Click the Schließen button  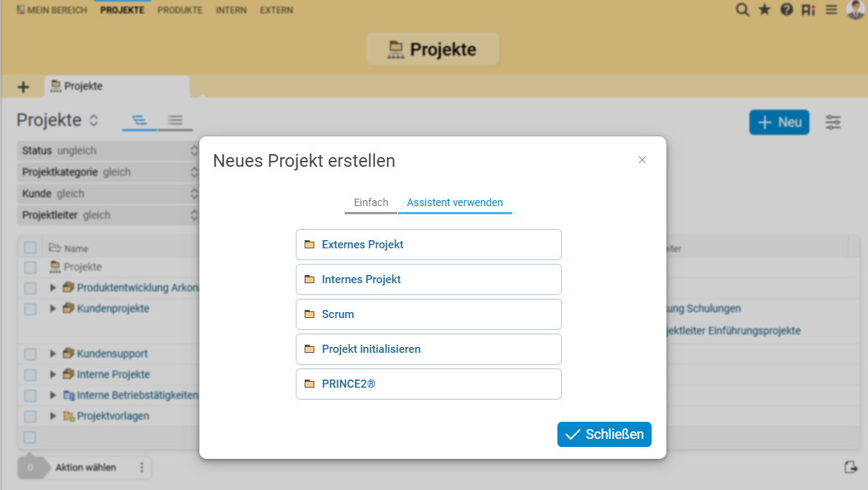604,434
